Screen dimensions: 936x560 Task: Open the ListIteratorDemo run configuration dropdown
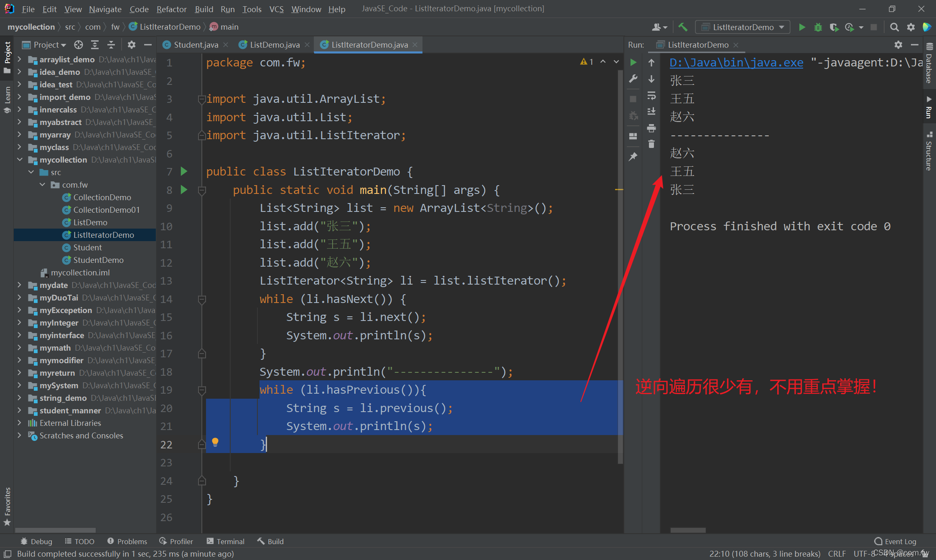(743, 27)
